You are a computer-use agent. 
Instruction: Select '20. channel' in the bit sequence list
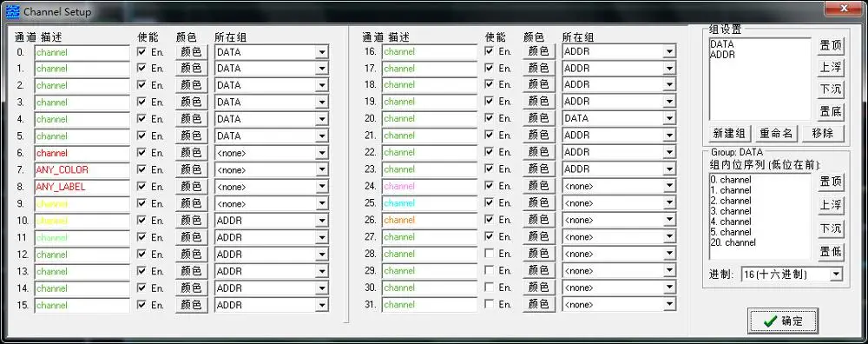pos(733,242)
